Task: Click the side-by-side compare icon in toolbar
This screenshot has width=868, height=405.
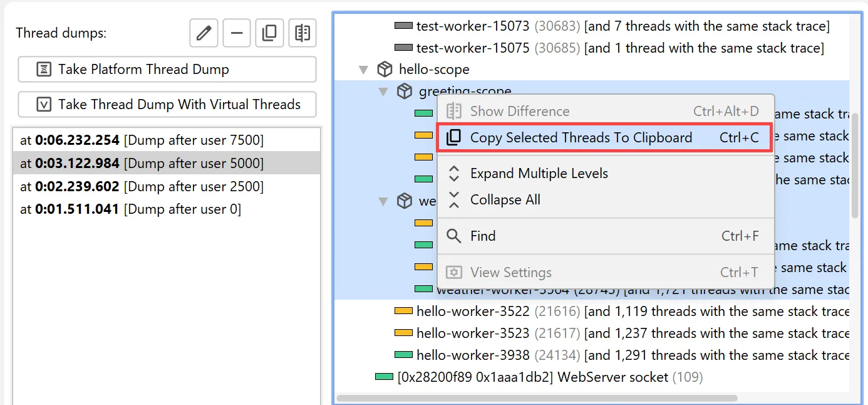Action: (x=302, y=34)
